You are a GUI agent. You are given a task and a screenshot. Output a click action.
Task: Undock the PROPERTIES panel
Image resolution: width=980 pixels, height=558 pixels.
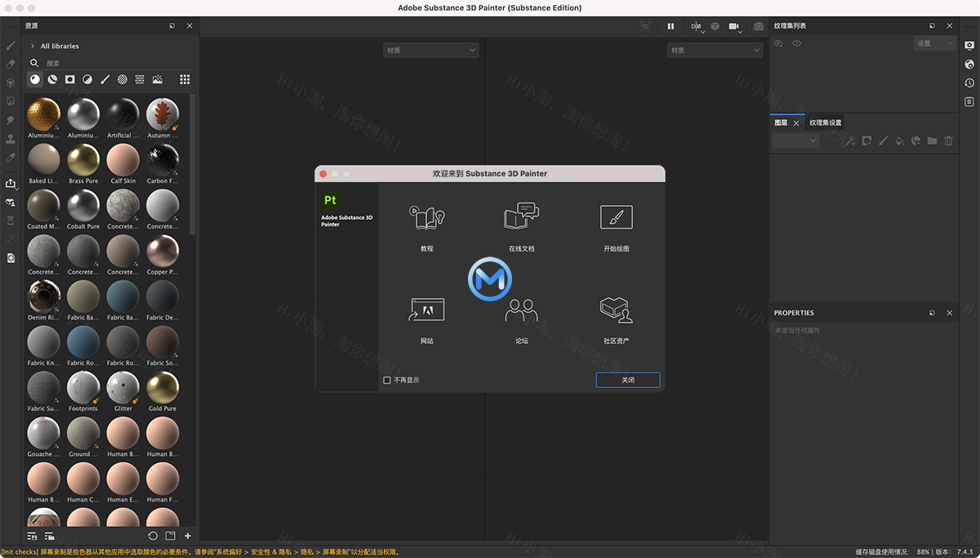click(932, 313)
